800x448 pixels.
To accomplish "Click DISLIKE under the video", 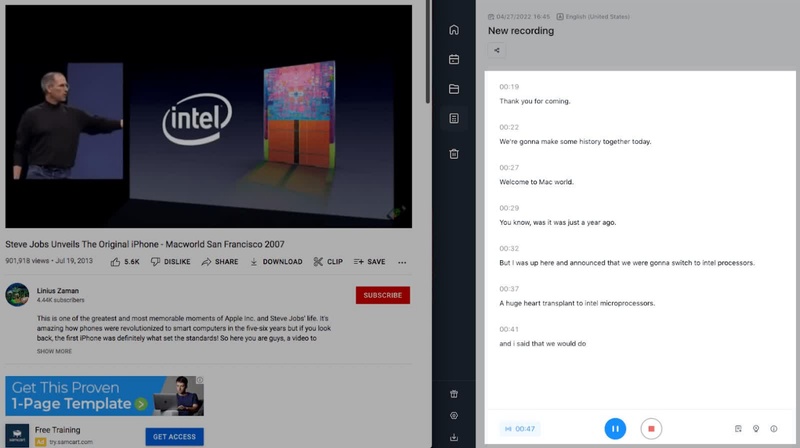I will 170,262.
